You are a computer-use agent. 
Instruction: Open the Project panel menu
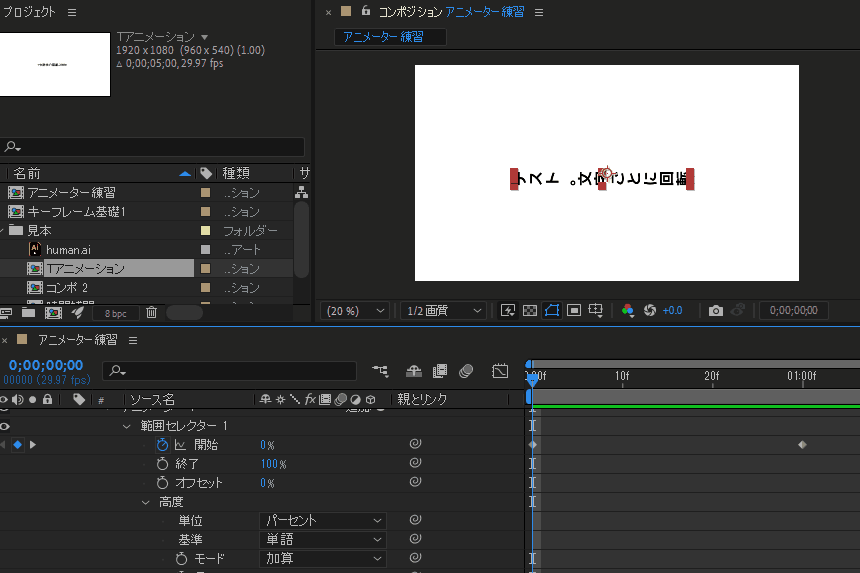(x=72, y=12)
